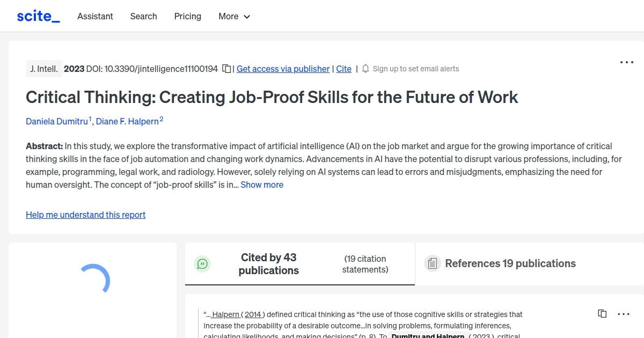Open the Search page from navigation

click(x=143, y=17)
